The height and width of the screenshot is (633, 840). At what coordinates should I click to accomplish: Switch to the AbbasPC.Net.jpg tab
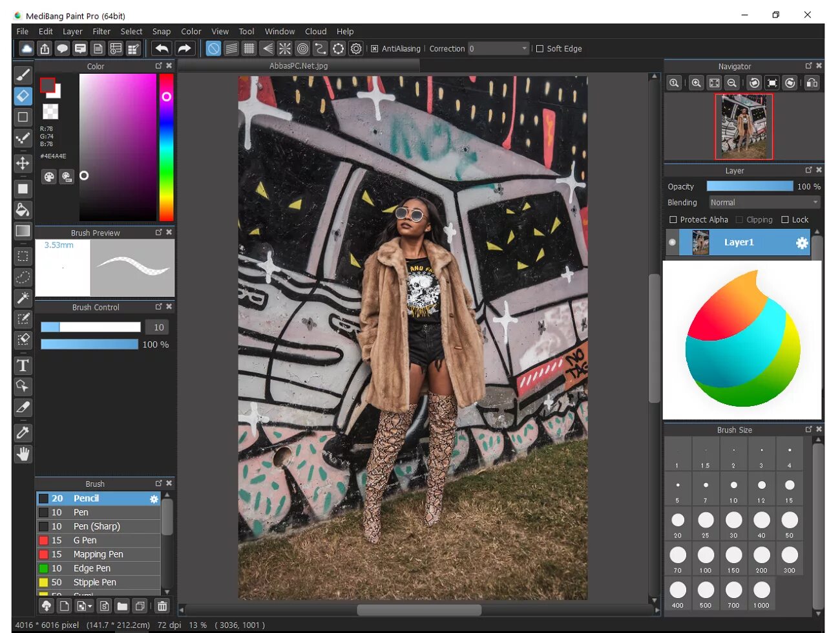[x=299, y=66]
